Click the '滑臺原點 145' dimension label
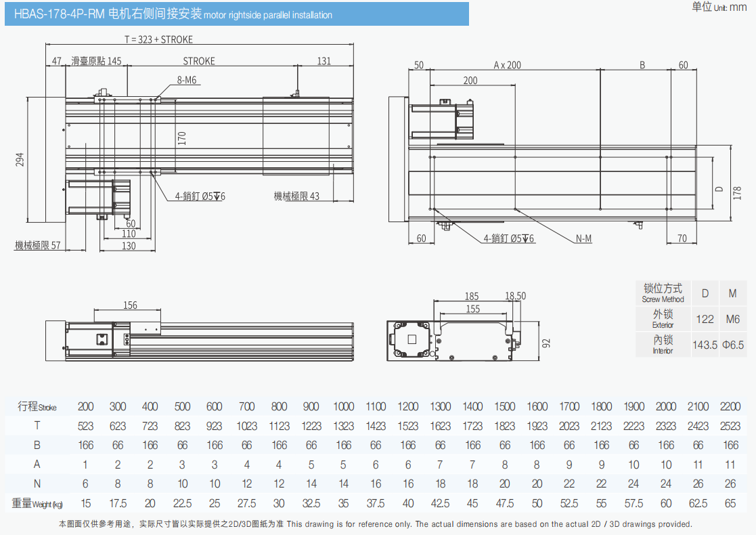 click(96, 61)
